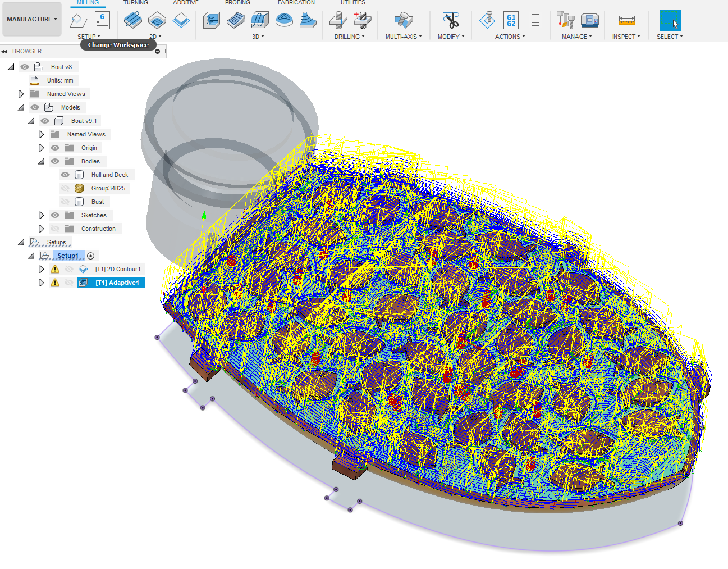Show the Bust body
Viewport: 728px width, 569px height.
(65, 202)
